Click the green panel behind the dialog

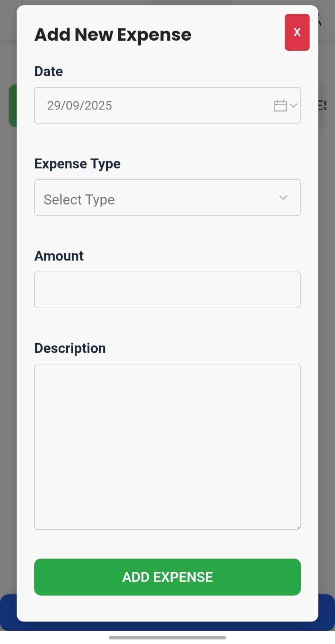coord(12,105)
